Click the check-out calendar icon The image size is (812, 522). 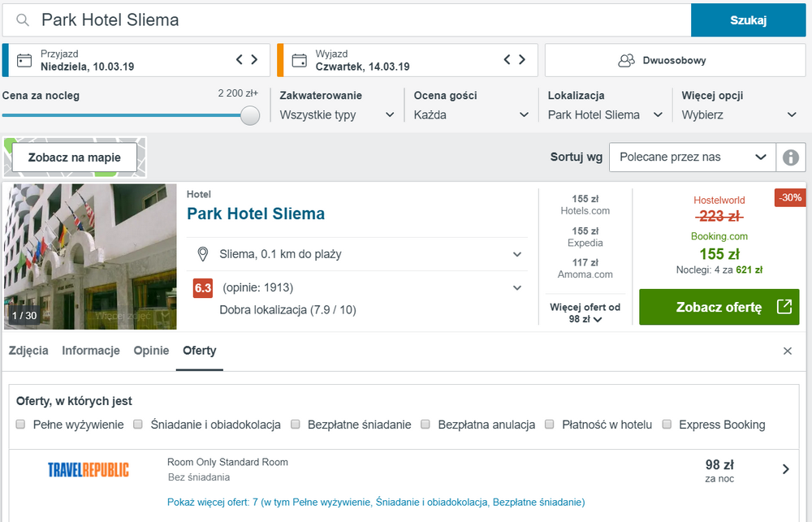(x=300, y=61)
